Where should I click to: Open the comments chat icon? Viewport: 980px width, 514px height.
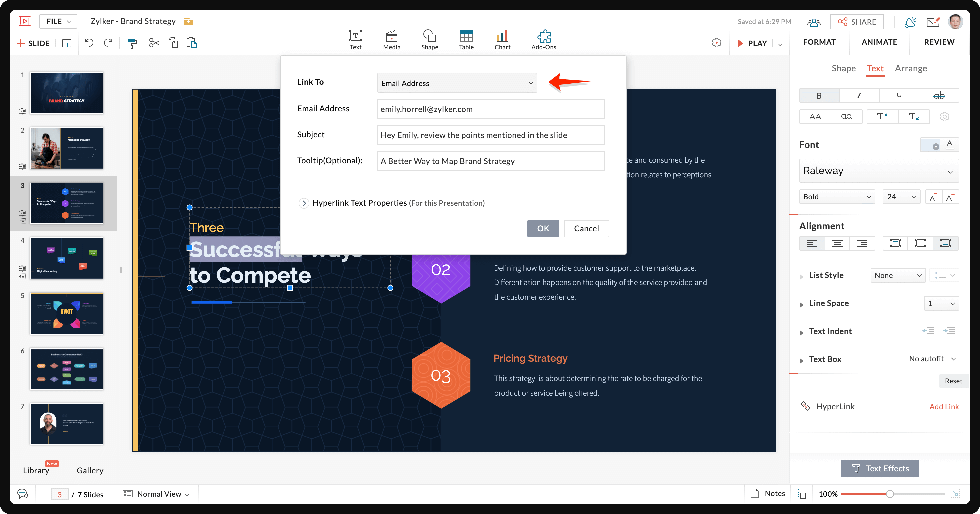(23, 494)
